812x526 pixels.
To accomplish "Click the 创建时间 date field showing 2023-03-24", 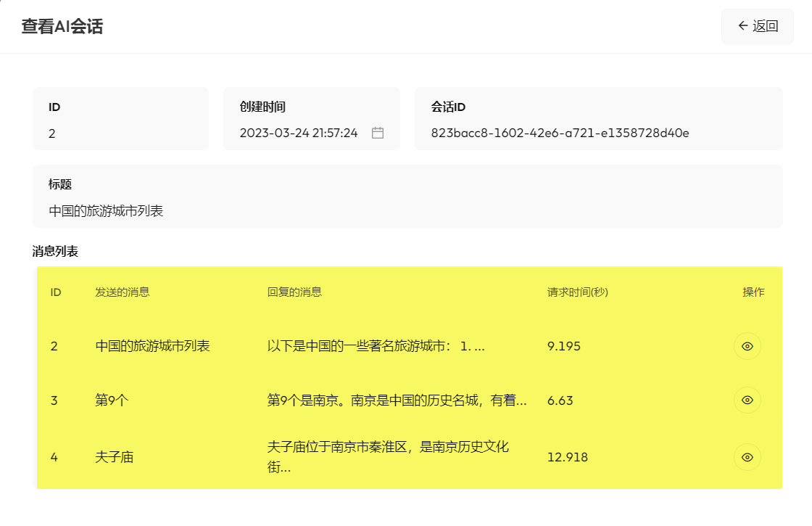I will tap(299, 133).
